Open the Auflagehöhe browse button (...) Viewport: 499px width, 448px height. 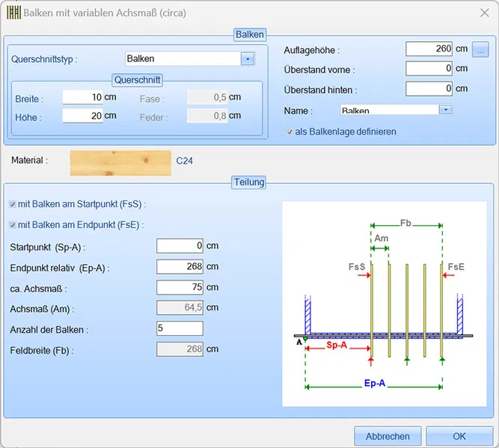click(x=481, y=49)
